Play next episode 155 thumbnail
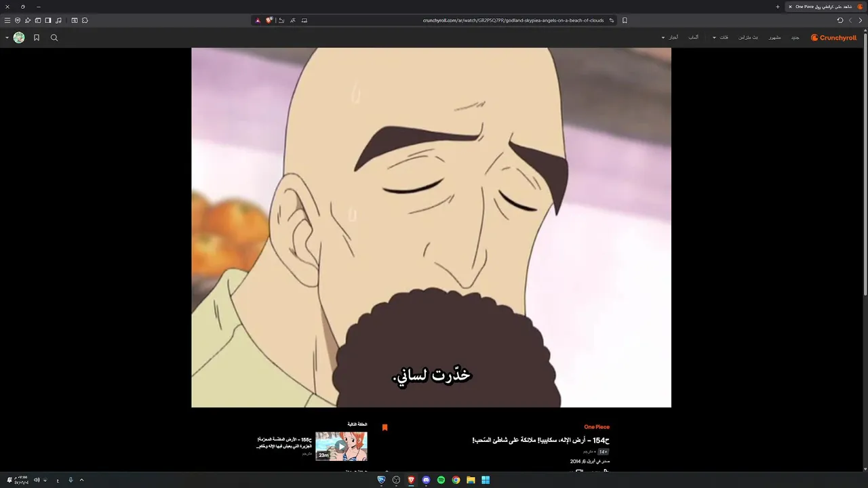Image resolution: width=868 pixels, height=488 pixels. [341, 447]
